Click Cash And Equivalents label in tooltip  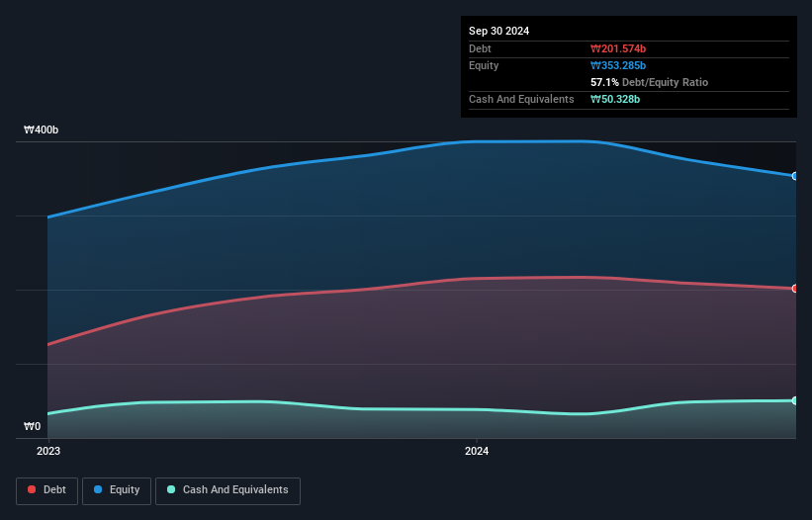(x=521, y=99)
